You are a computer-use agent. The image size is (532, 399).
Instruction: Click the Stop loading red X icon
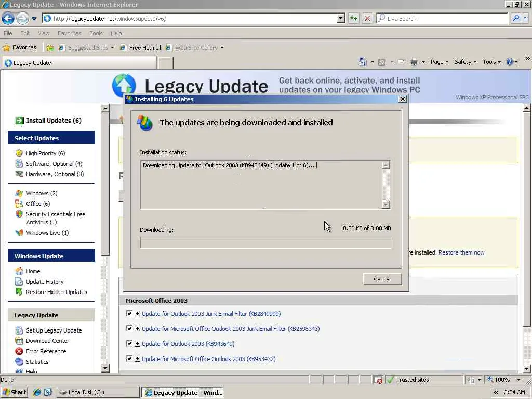coord(367,18)
